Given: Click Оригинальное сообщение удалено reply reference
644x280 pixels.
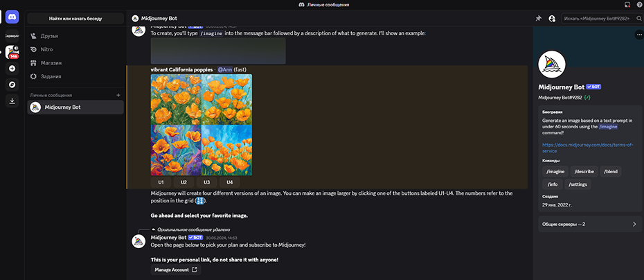Looking at the screenshot, I should [193, 229].
